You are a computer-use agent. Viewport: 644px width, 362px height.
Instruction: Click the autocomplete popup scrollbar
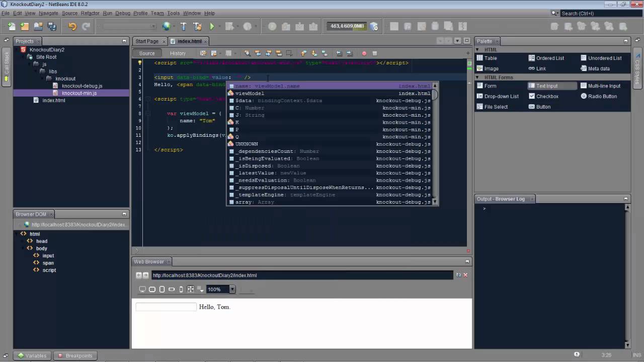click(435, 144)
